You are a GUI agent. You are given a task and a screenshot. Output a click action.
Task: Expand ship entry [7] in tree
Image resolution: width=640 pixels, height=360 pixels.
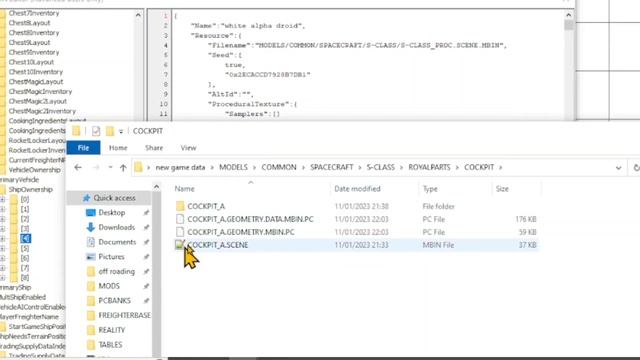3,268
